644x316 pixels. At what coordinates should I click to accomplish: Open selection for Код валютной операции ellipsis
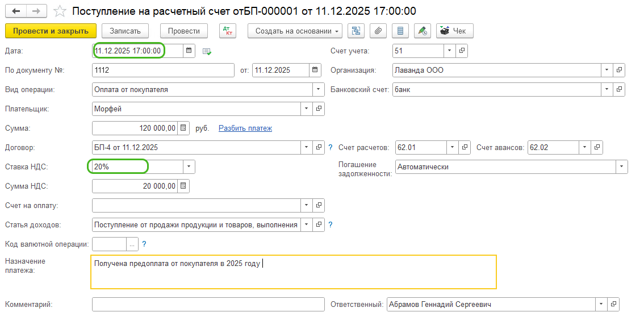[x=132, y=244]
